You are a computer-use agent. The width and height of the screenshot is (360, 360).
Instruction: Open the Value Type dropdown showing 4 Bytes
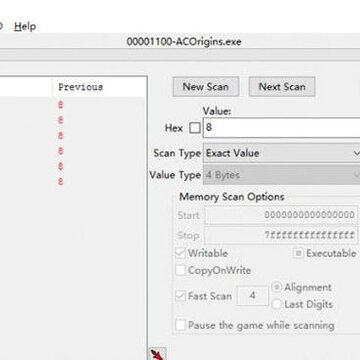[281, 175]
